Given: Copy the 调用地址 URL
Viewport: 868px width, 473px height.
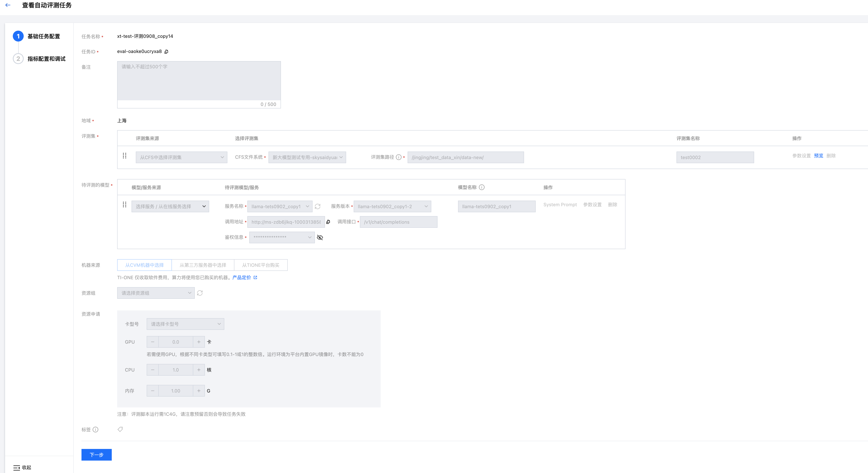Looking at the screenshot, I should (328, 222).
